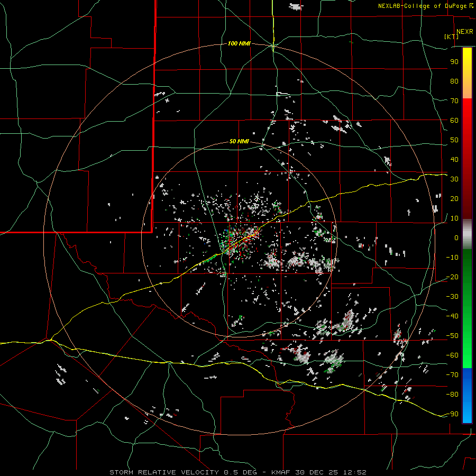476x476 pixels.
Task: Select the -60 value on velocity scale
Action: coord(452,355)
